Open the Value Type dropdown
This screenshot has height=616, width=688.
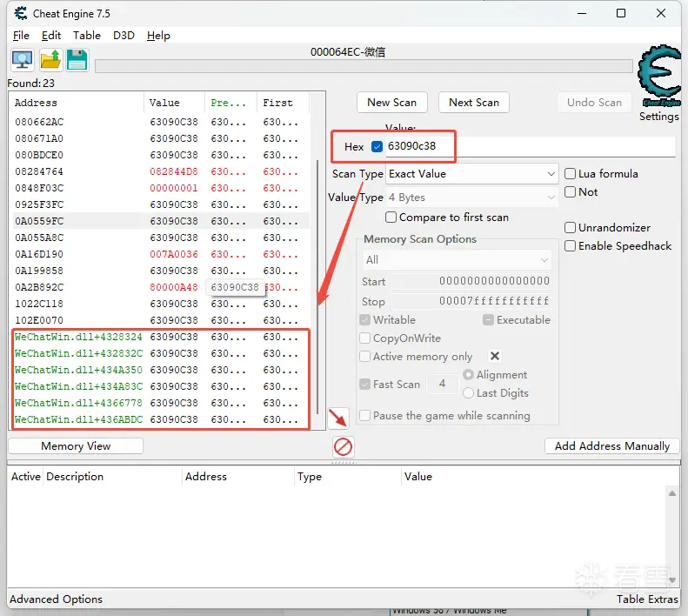tap(471, 198)
